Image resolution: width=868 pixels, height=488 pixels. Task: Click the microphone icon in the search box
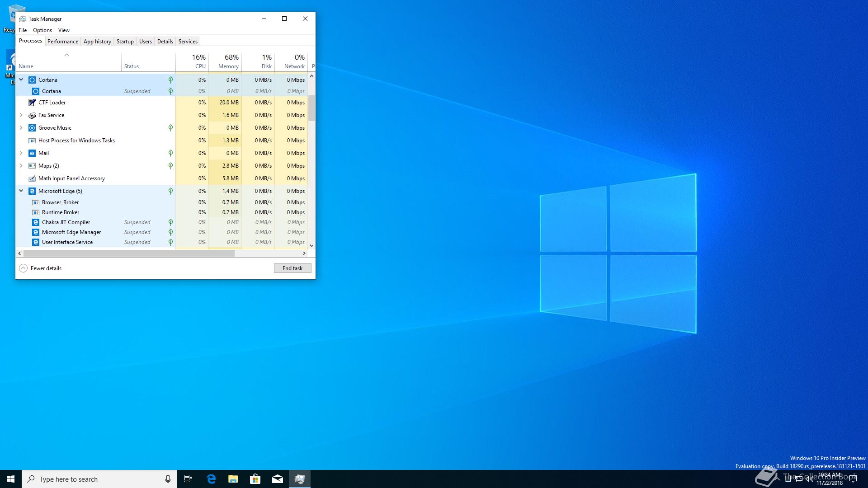pos(168,479)
